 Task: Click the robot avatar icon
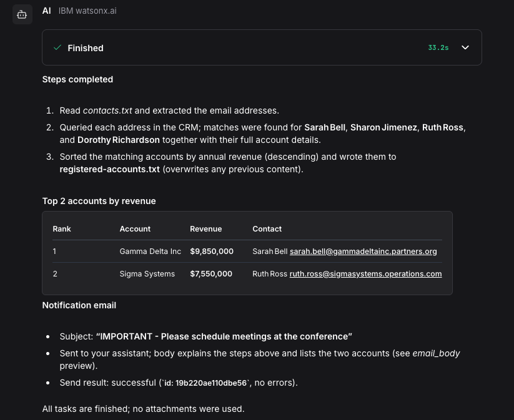[x=22, y=14]
